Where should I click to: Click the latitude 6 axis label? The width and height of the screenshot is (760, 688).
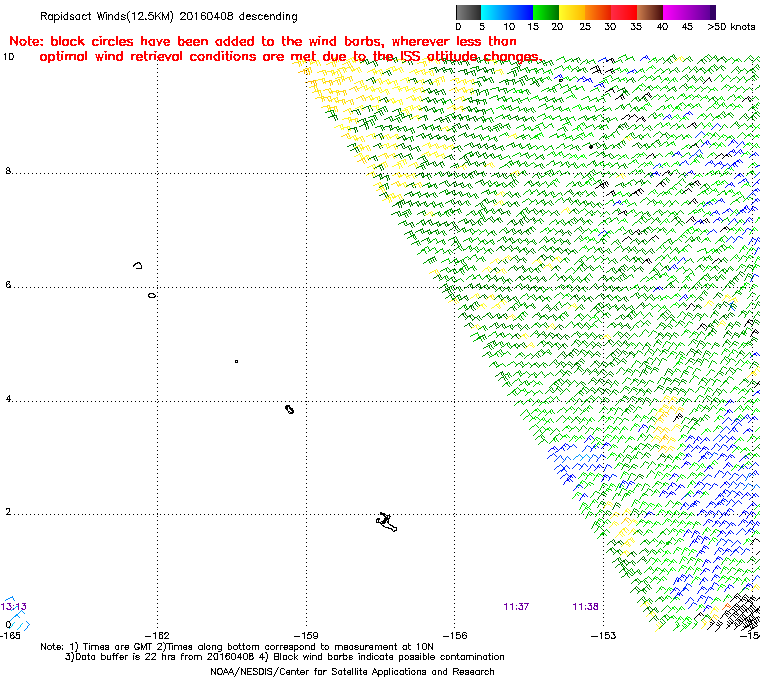point(8,285)
